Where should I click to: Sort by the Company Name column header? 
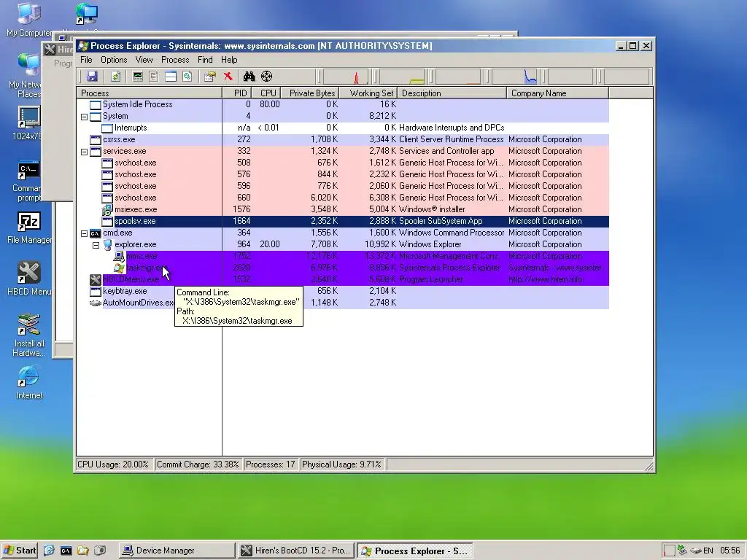557,93
